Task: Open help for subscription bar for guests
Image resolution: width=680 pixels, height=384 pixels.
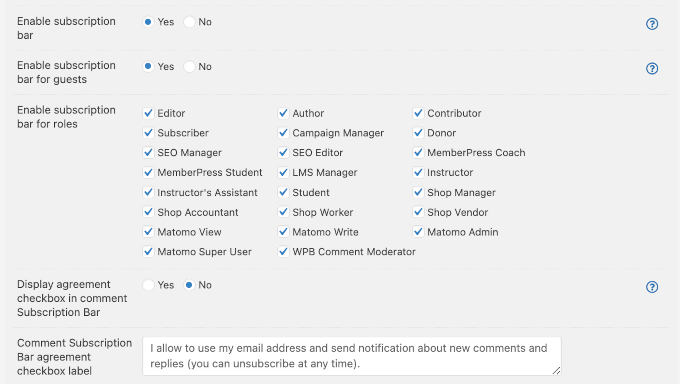Action: [x=652, y=69]
